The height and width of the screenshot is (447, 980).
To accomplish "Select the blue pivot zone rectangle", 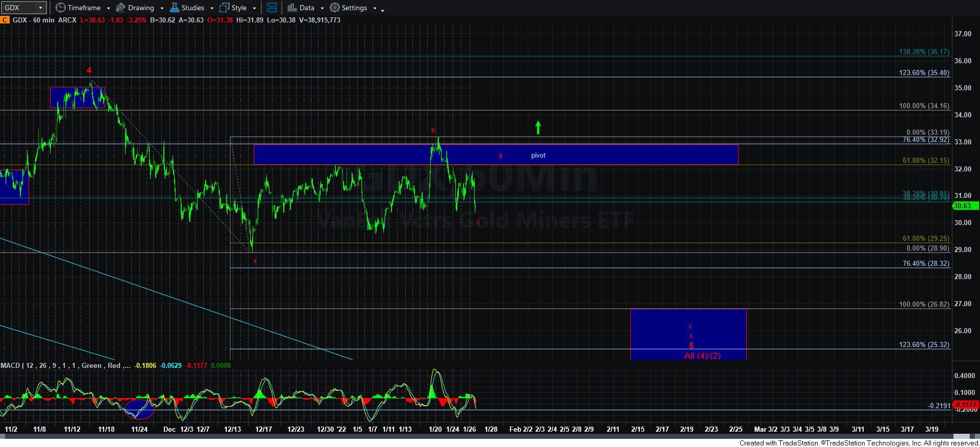I will coord(496,155).
